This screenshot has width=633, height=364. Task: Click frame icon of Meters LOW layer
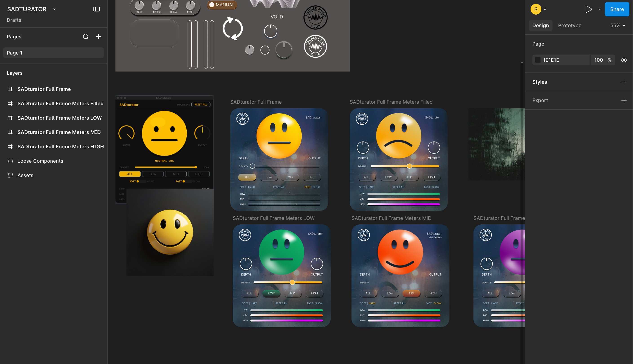pos(10,118)
